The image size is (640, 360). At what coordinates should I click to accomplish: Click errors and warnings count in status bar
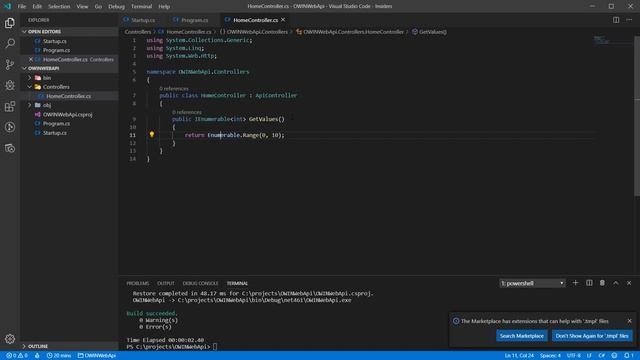pyautogui.click(x=17, y=356)
